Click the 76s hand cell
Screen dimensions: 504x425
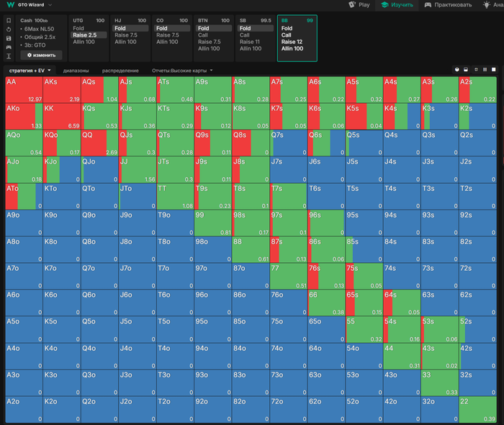click(327, 276)
